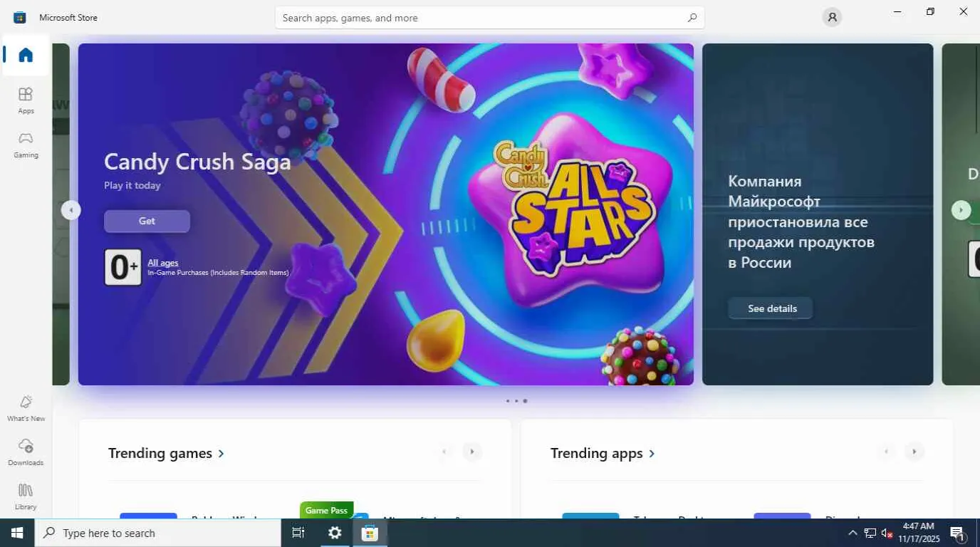Click the See details button
The height and width of the screenshot is (547, 980).
coord(771,308)
